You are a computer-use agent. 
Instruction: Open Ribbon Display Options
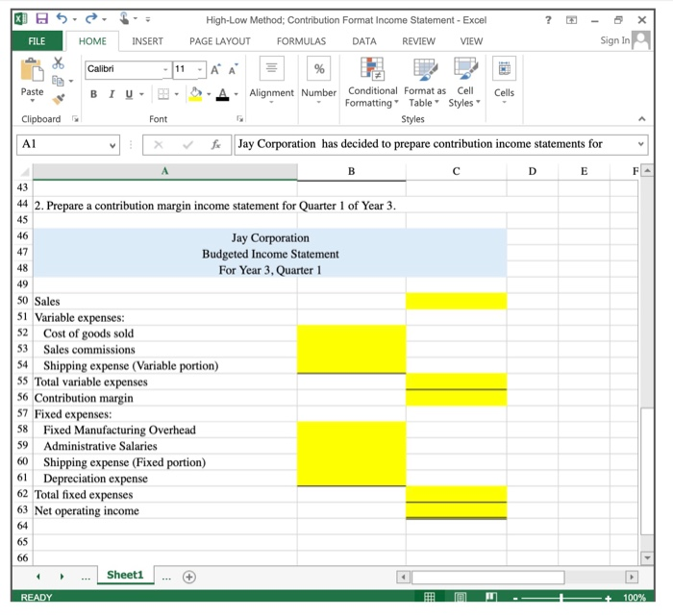(x=571, y=20)
